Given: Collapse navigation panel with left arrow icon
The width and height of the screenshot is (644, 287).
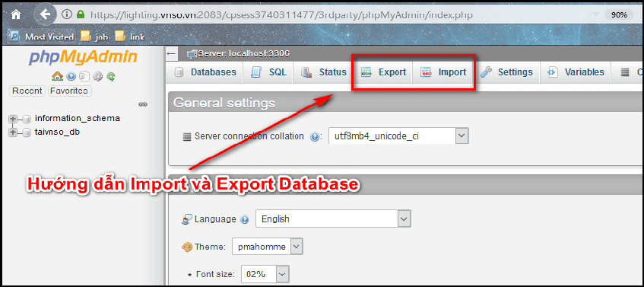Looking at the screenshot, I should (172, 53).
